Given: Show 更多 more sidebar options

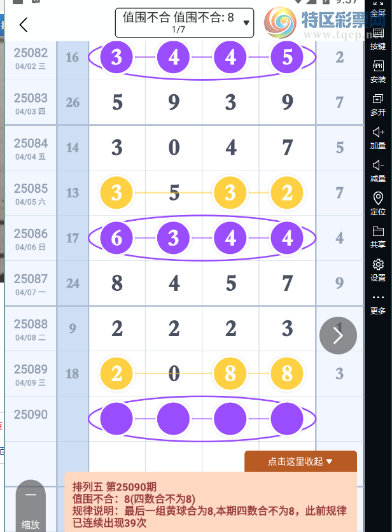Looking at the screenshot, I should pyautogui.click(x=378, y=304).
